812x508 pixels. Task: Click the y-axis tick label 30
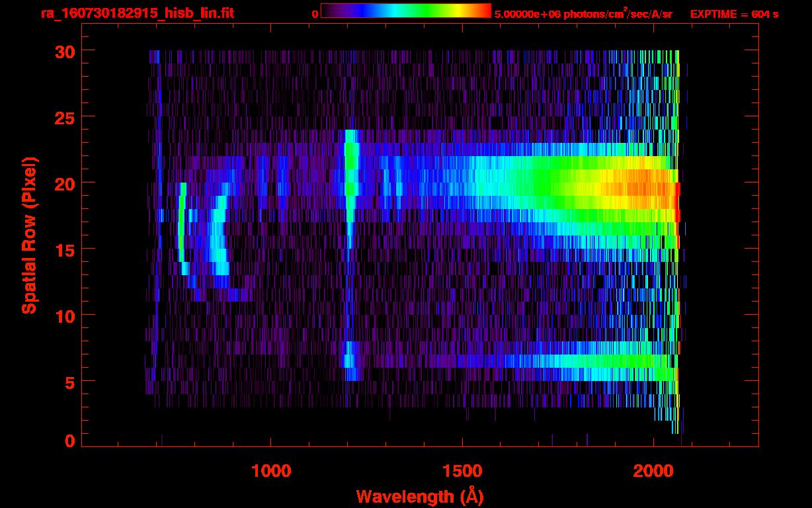pos(64,51)
